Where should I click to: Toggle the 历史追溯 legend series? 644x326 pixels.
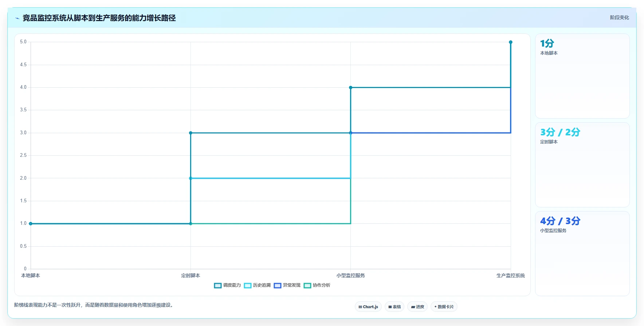click(x=258, y=285)
